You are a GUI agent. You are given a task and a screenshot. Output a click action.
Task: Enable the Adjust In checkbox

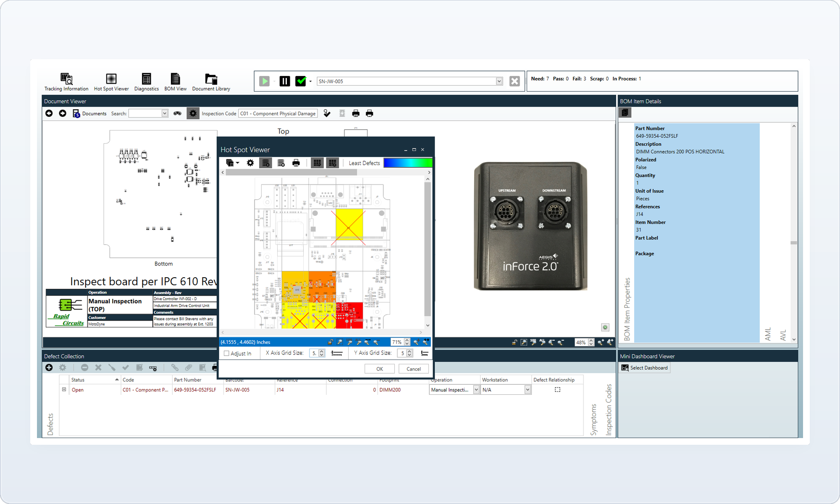point(227,353)
